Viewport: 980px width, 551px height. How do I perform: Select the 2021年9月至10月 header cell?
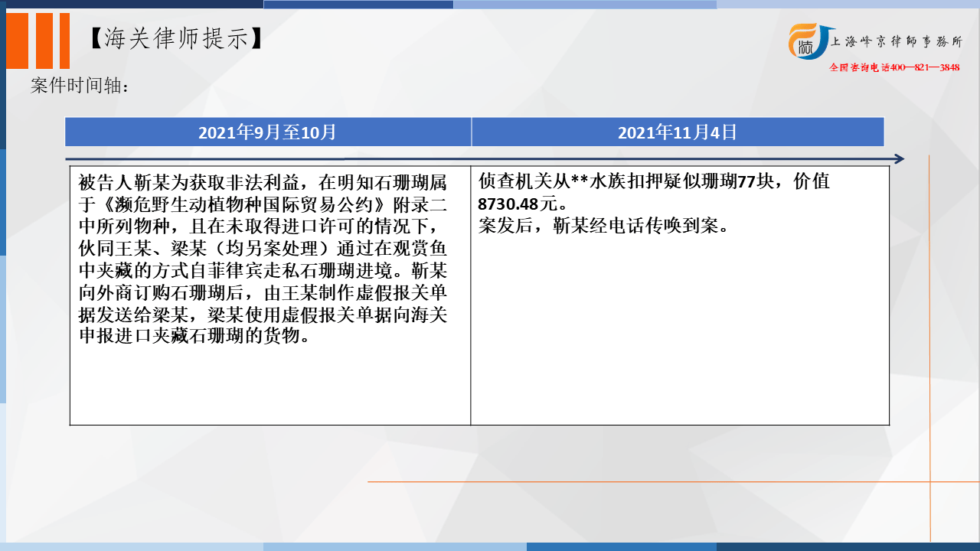tap(268, 131)
